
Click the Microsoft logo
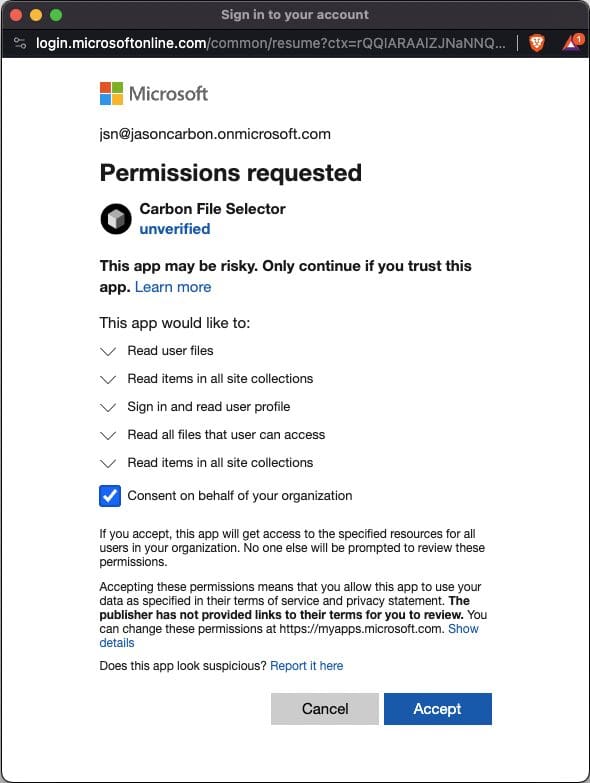click(x=154, y=93)
